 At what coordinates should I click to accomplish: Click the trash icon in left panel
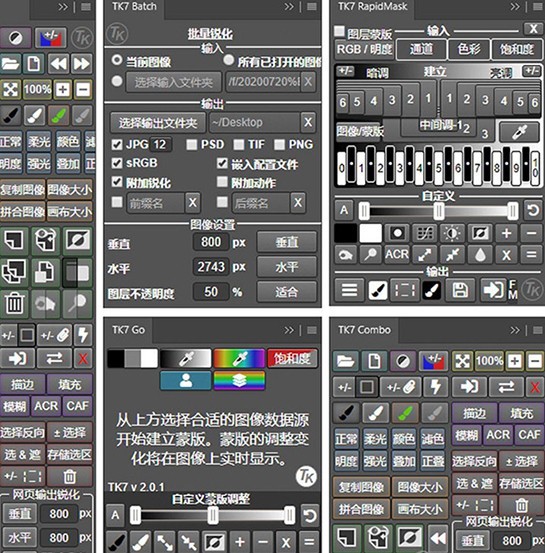pos(14,303)
